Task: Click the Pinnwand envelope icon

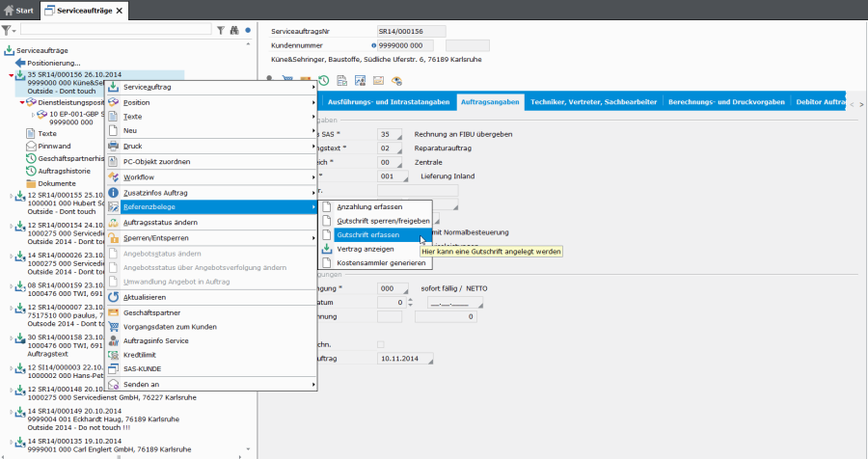Action: point(30,146)
